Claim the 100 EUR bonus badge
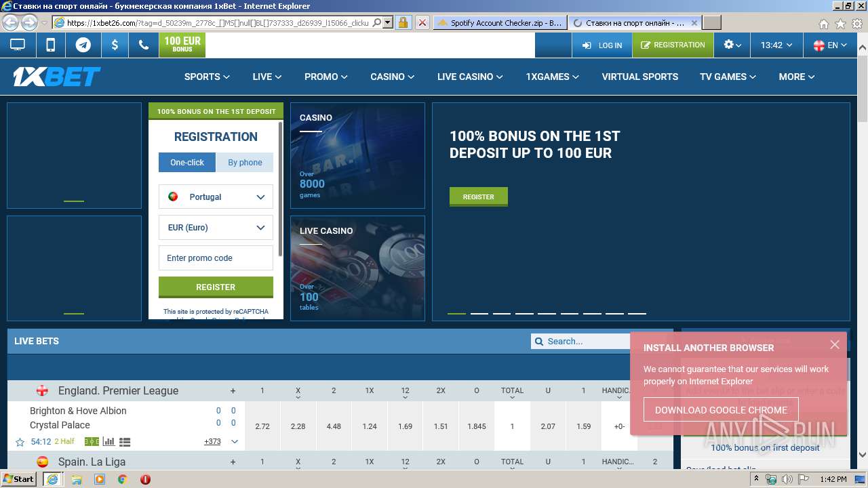The width and height of the screenshot is (868, 488). tap(182, 45)
